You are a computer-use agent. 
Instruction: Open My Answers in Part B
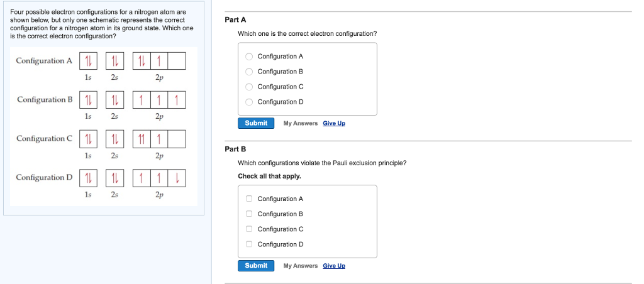click(x=301, y=266)
